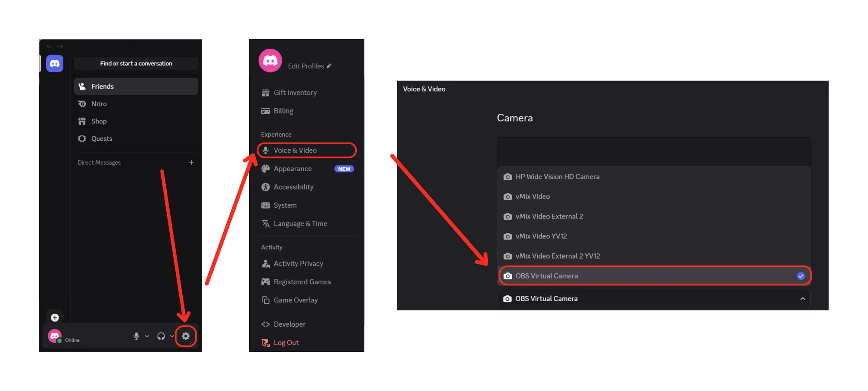
Task: Open Accessibility settings
Action: (x=307, y=187)
